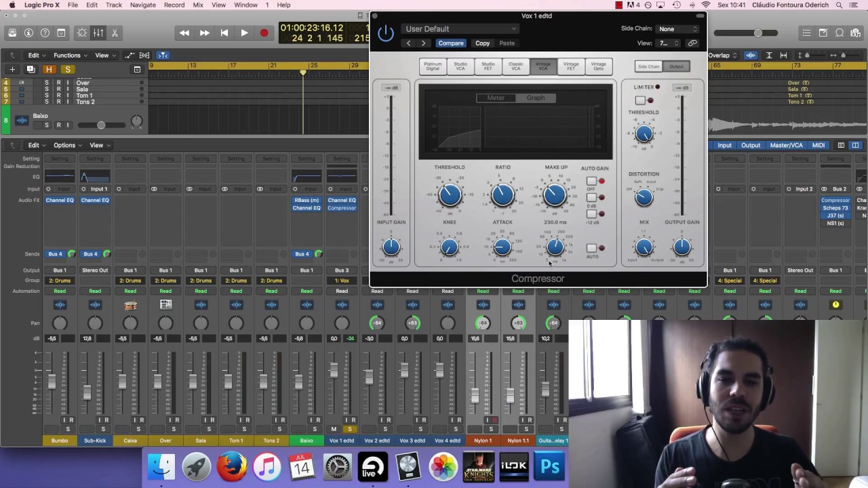868x488 pixels.
Task: Open the Note Pad icon in the toolbar
Action: coord(823,33)
